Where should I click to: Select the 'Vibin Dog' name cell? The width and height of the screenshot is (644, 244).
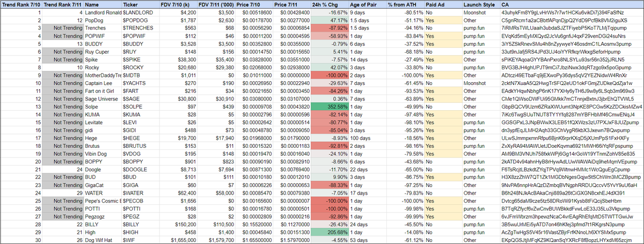tap(103, 154)
